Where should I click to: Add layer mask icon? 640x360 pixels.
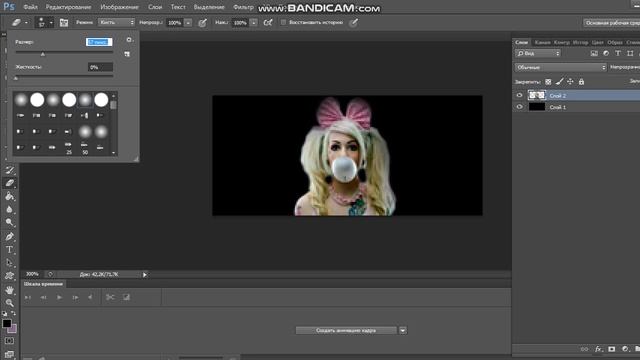(611, 349)
